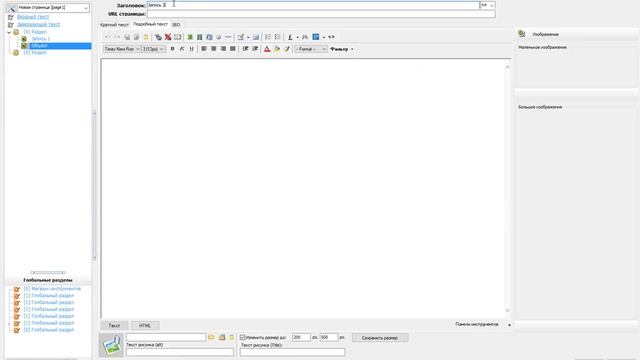
Task: Click the bulleted list icon
Action: [x=278, y=37]
